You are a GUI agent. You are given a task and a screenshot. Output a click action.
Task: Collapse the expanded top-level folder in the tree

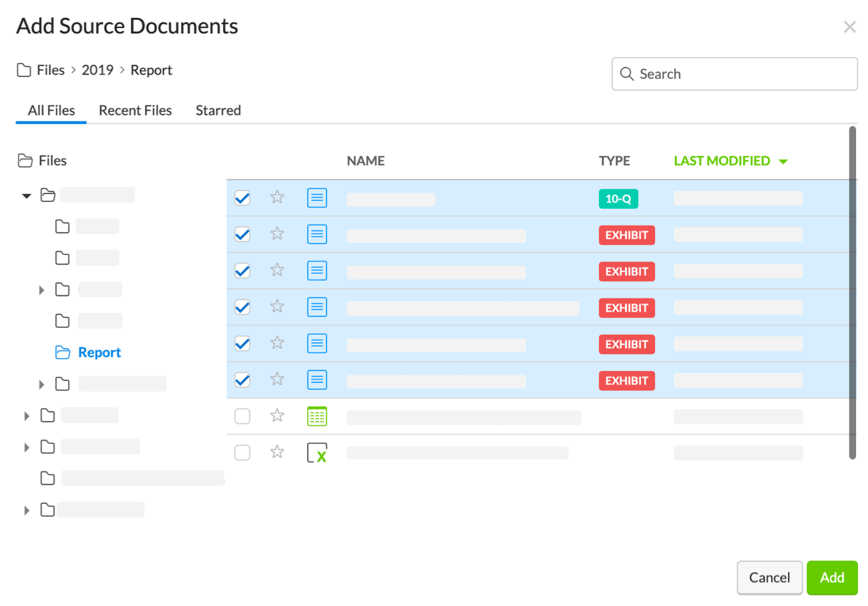tap(27, 196)
